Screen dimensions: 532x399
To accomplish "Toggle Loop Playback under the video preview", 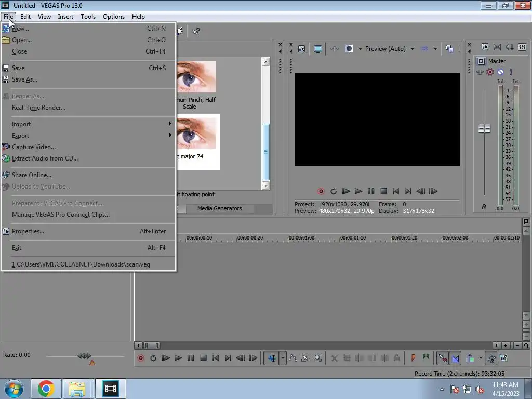I will pyautogui.click(x=334, y=191).
